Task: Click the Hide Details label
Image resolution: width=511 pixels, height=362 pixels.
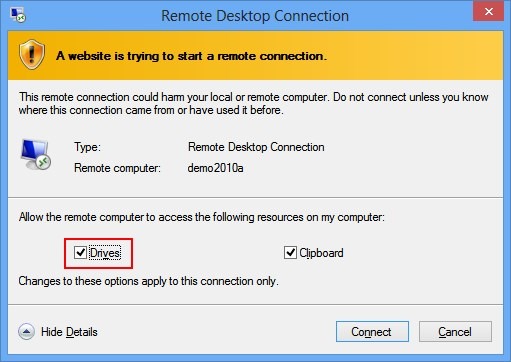Action: click(69, 332)
